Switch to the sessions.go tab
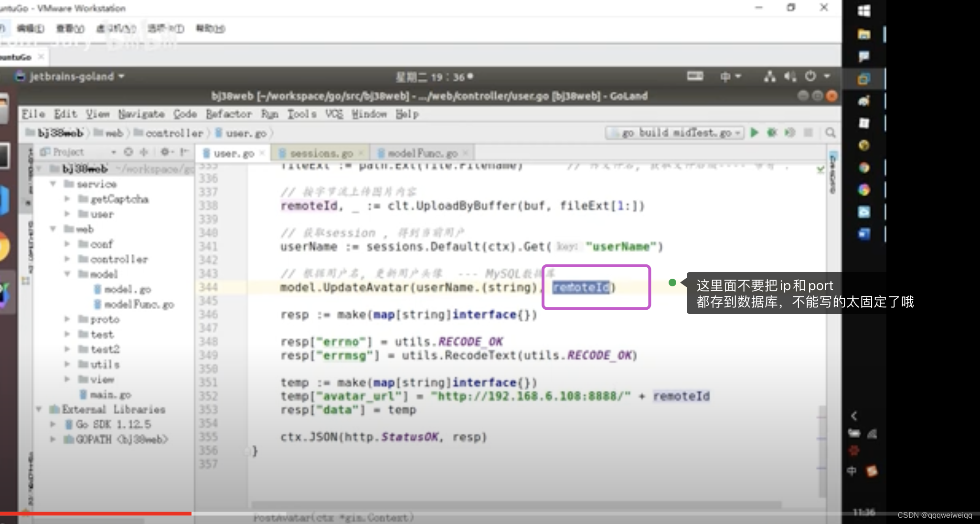The image size is (980, 524). pyautogui.click(x=321, y=153)
